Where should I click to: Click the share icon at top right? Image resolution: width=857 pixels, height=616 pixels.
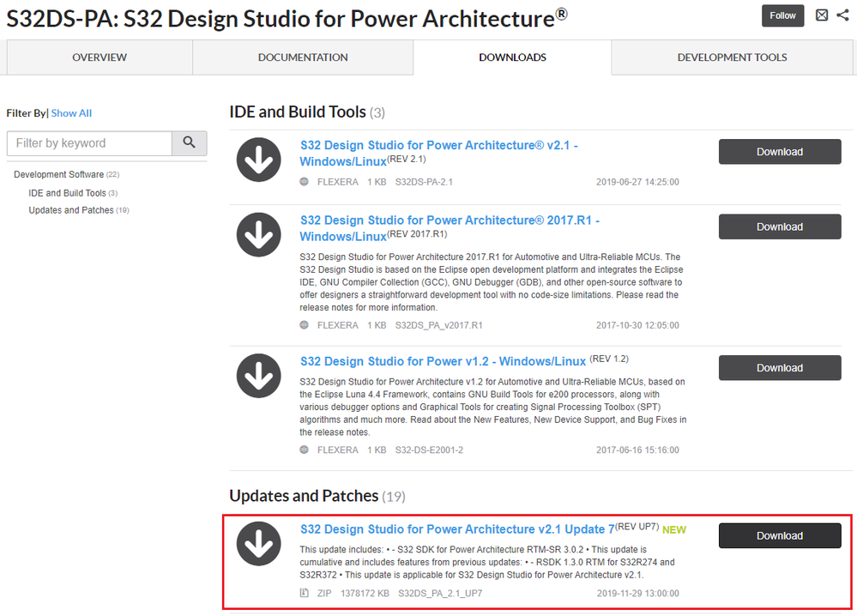click(842, 15)
